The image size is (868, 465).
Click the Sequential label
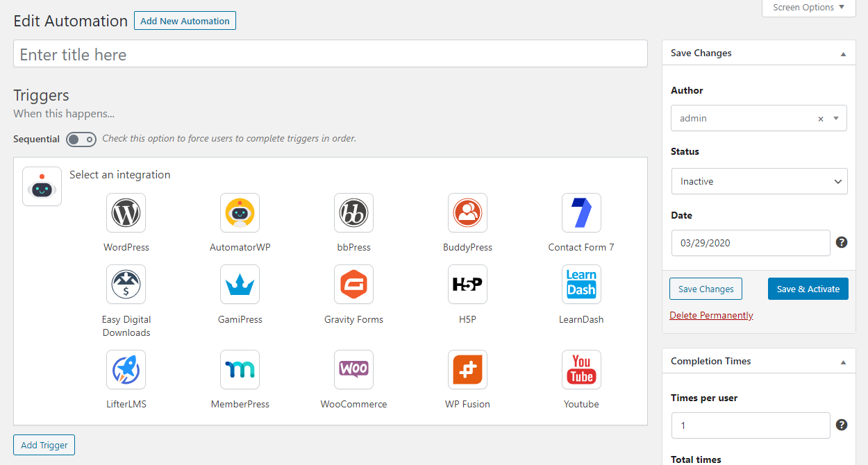(x=36, y=139)
